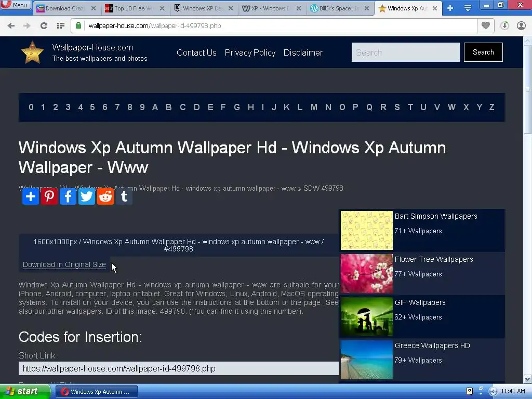Open the Privacy Policy page
532x399 pixels.
(250, 52)
